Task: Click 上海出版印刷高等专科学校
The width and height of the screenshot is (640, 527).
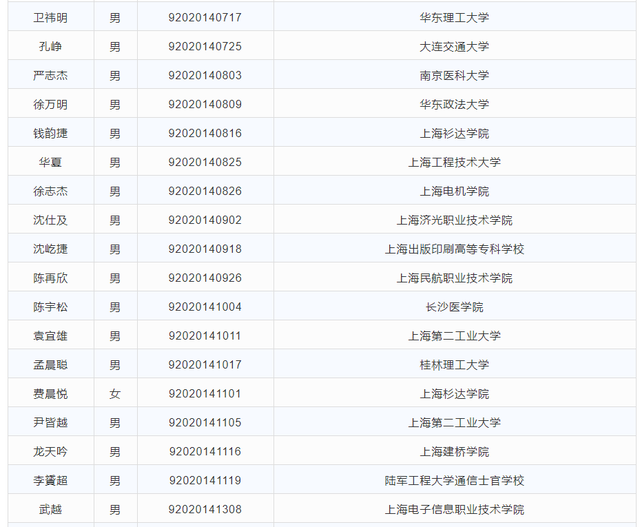Action: 454,249
